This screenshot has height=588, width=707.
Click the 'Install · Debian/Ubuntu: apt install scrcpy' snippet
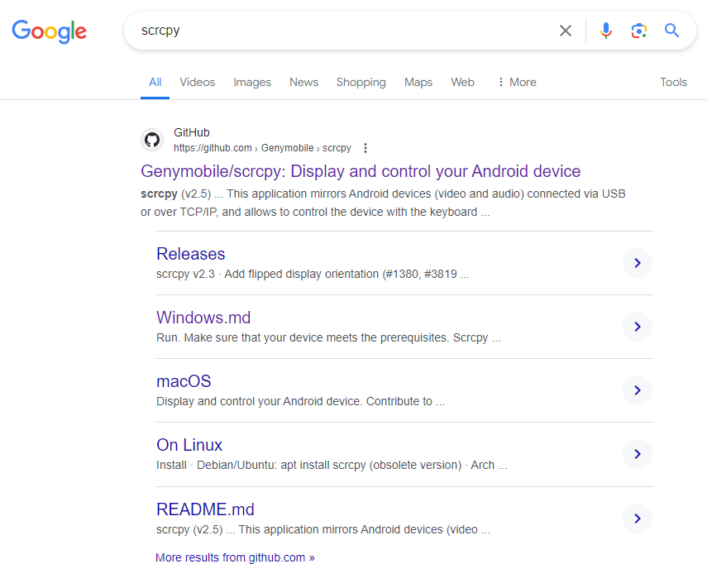tap(332, 465)
